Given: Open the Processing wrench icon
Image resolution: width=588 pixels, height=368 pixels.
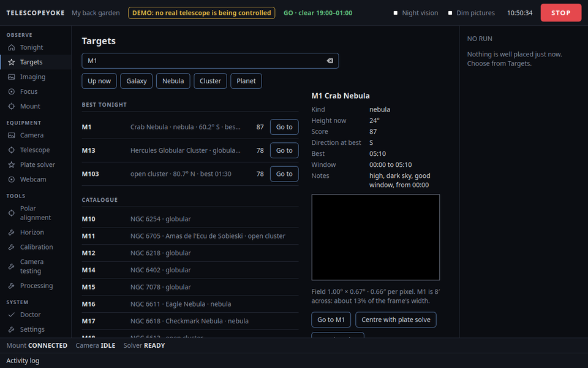Looking at the screenshot, I should pyautogui.click(x=12, y=285).
